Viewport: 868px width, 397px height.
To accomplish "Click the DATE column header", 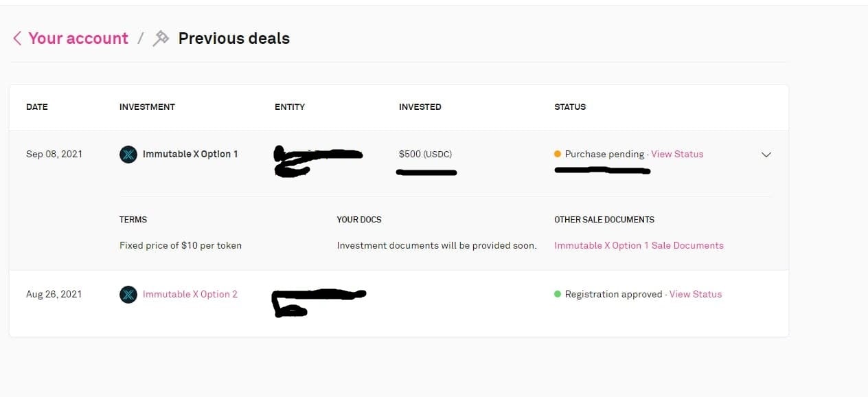I will (x=37, y=107).
